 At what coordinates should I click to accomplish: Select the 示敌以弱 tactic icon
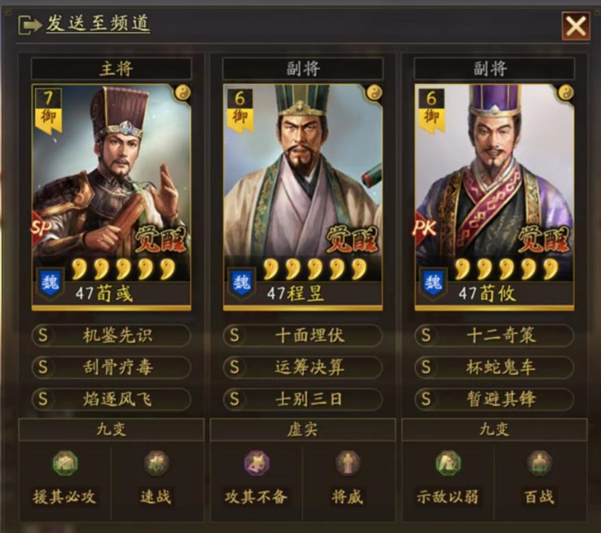(x=448, y=463)
